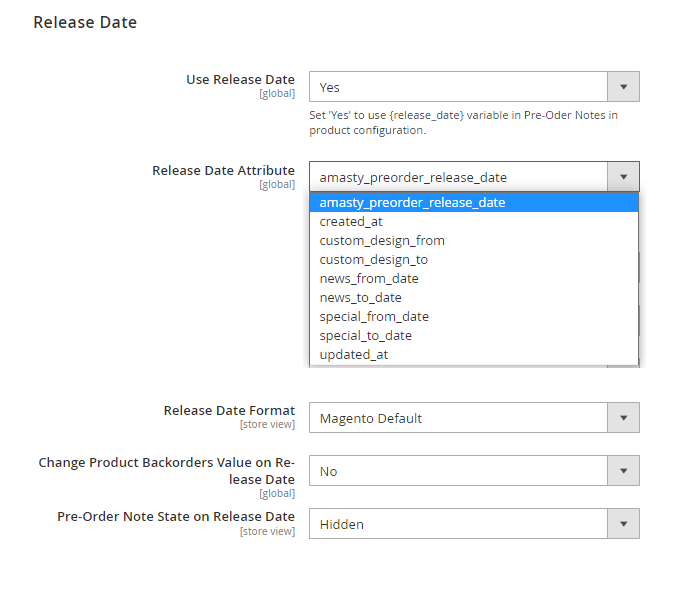Viewport: 685px width, 593px height.
Task: Expand the Release Date Format dropdown arrow
Action: pyautogui.click(x=623, y=418)
